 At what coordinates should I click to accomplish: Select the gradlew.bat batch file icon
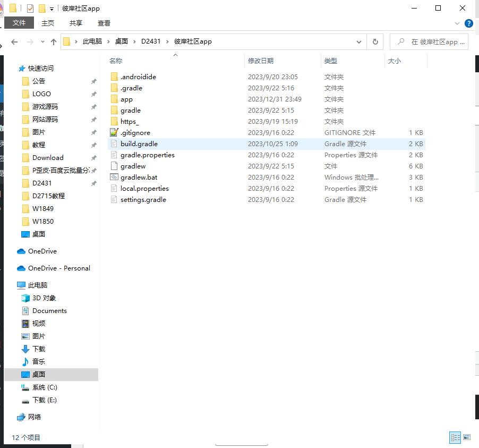coord(114,177)
